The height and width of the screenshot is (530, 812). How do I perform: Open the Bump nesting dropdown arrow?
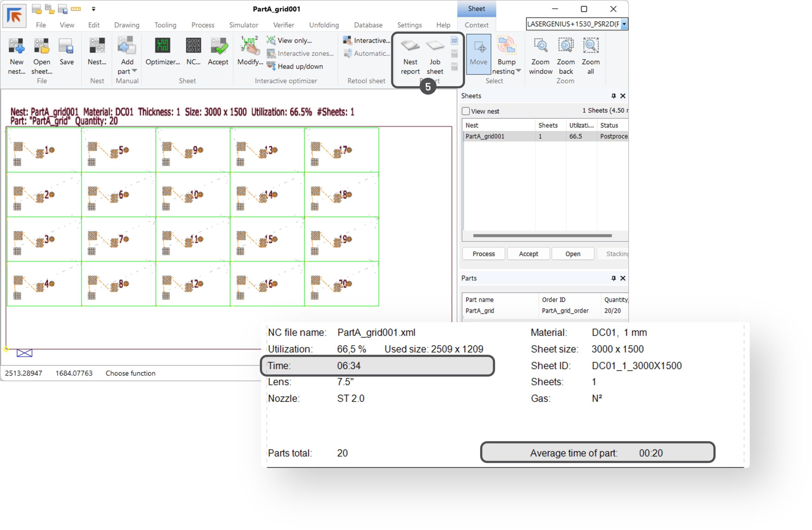tap(518, 71)
